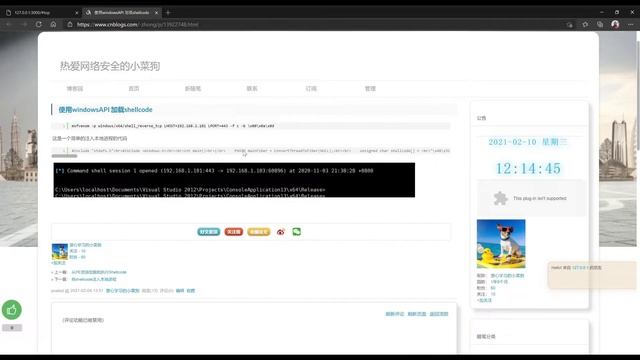
Task: Open the browser favorites star icon
Action: [x=585, y=24]
